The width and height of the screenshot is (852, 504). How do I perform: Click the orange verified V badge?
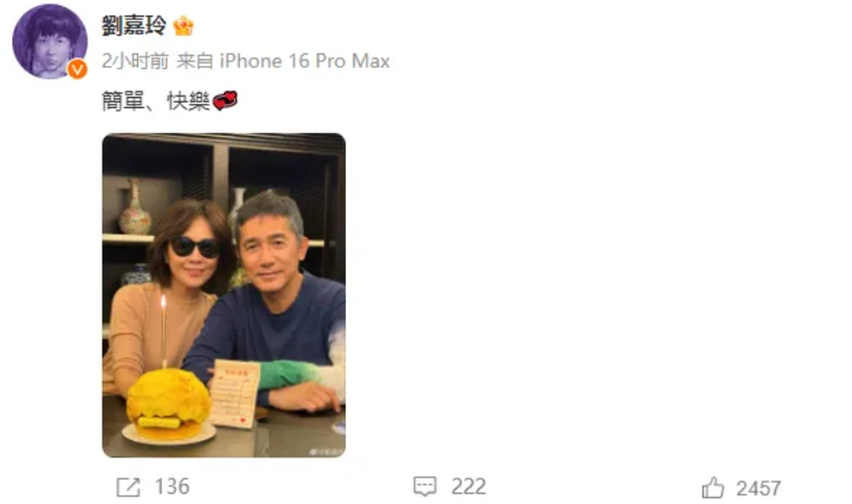[78, 69]
